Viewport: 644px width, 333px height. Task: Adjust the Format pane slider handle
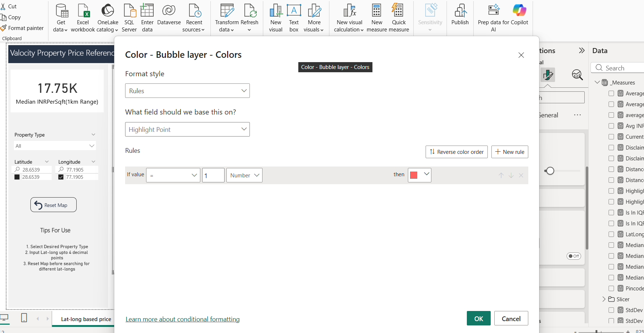tap(550, 171)
